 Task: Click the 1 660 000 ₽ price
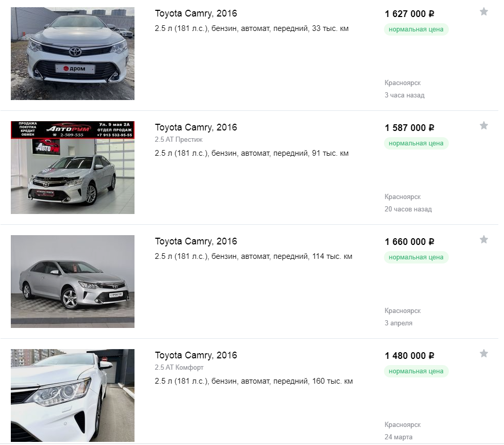[410, 242]
